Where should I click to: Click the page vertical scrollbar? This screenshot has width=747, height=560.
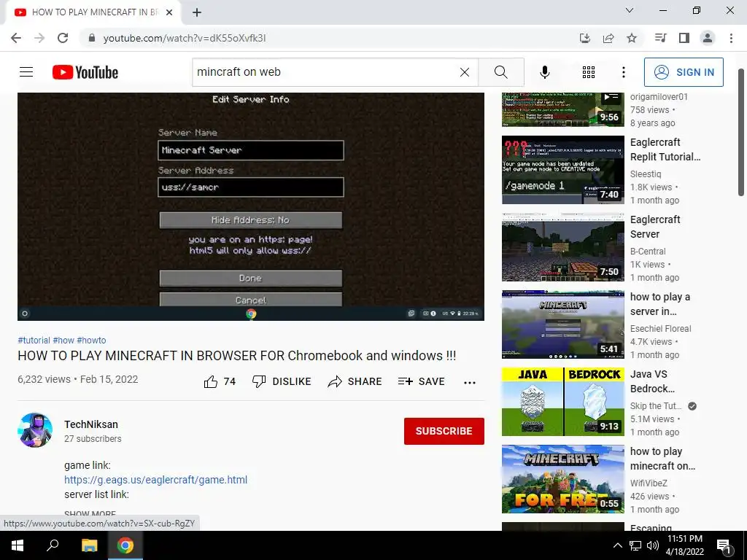pyautogui.click(x=741, y=133)
